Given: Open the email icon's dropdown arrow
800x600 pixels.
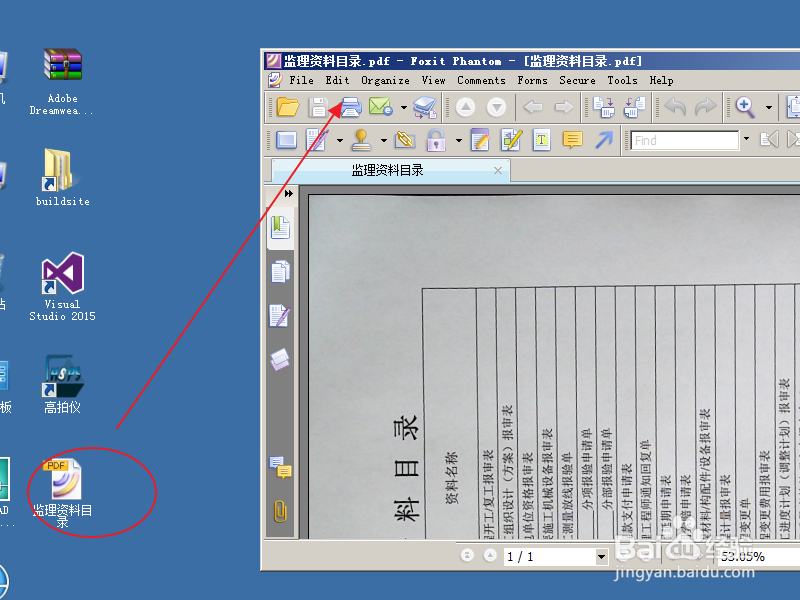Looking at the screenshot, I should [x=404, y=107].
